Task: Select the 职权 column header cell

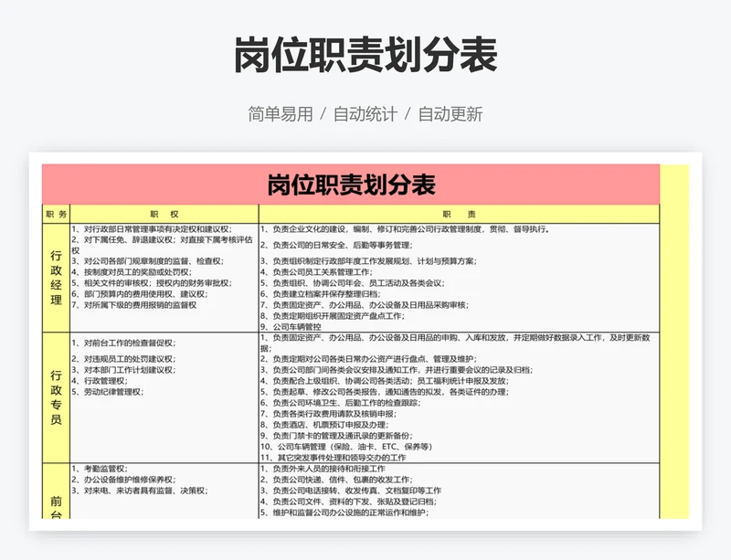Action: [x=164, y=214]
